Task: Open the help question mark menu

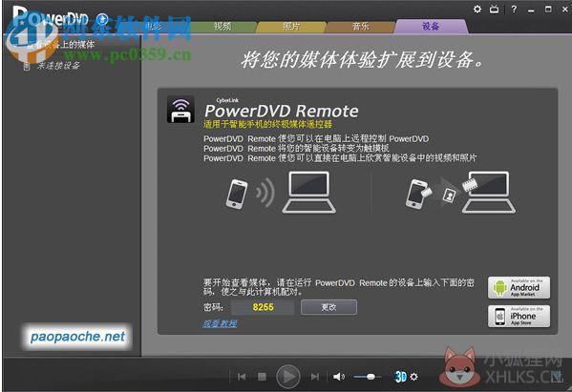Action: click(x=514, y=10)
